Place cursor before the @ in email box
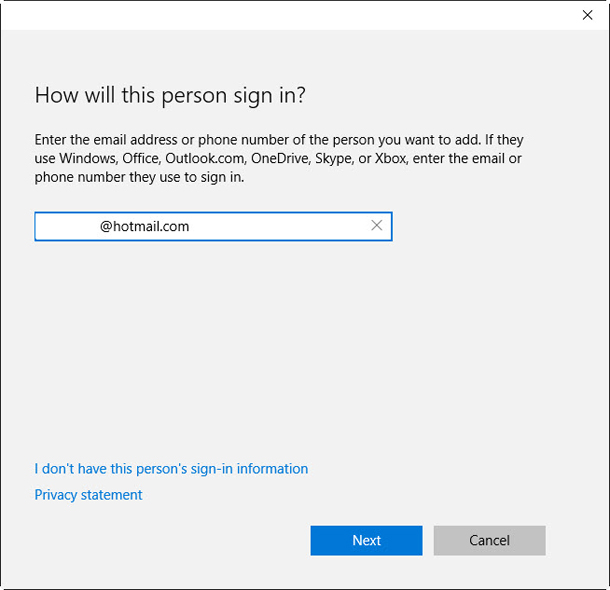This screenshot has width=610, height=590. 100,226
